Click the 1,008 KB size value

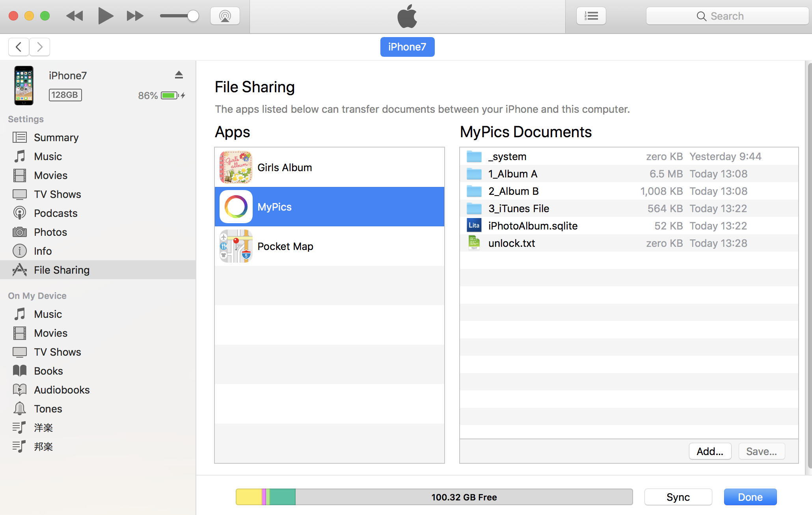coord(661,191)
